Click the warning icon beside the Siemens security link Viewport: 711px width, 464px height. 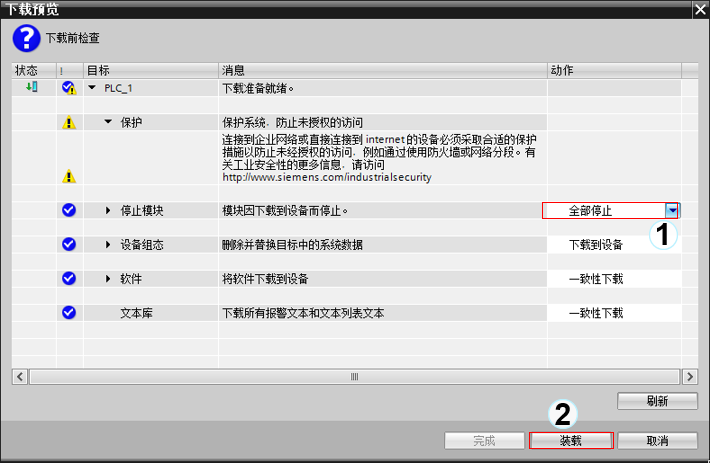tap(68, 176)
